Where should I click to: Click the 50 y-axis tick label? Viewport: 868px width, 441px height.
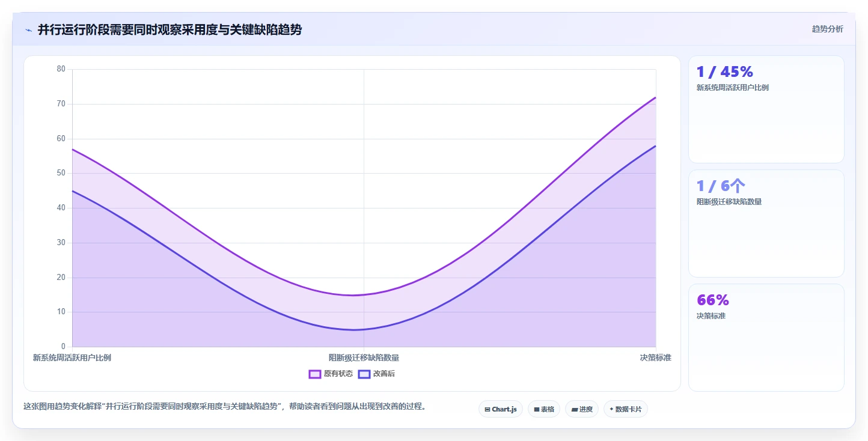(61, 173)
